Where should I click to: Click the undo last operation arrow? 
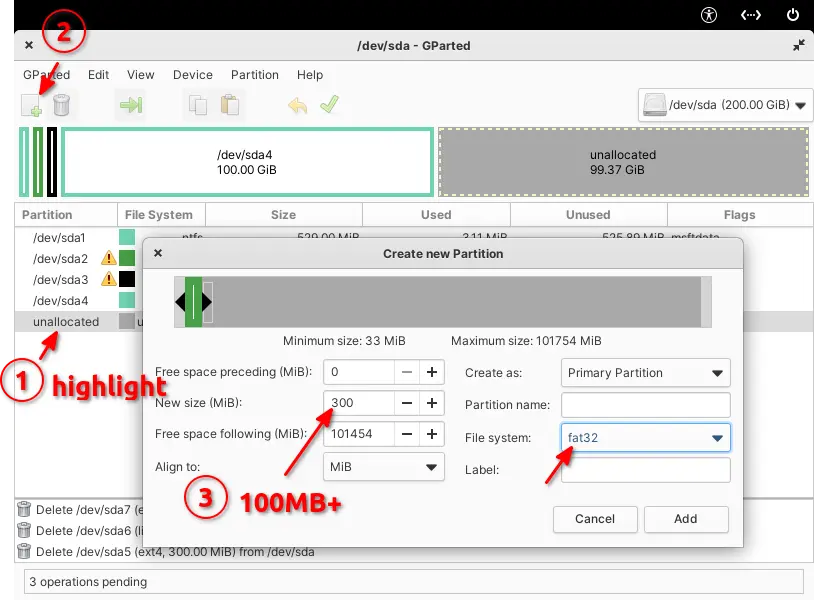click(x=297, y=105)
